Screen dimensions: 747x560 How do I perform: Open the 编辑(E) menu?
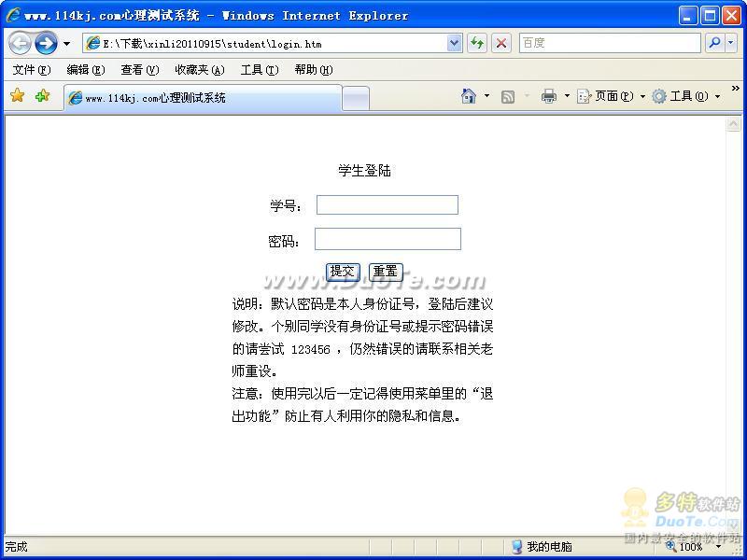tap(86, 70)
